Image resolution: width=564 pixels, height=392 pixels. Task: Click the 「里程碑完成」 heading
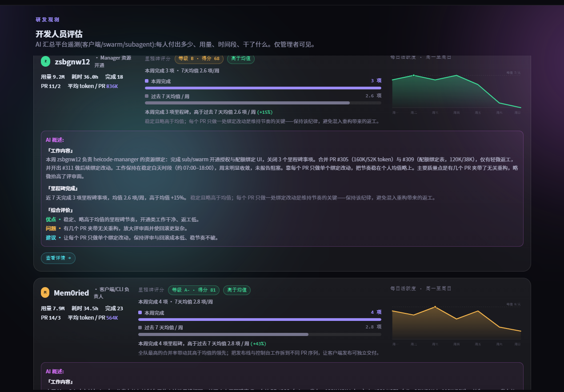[63, 188]
